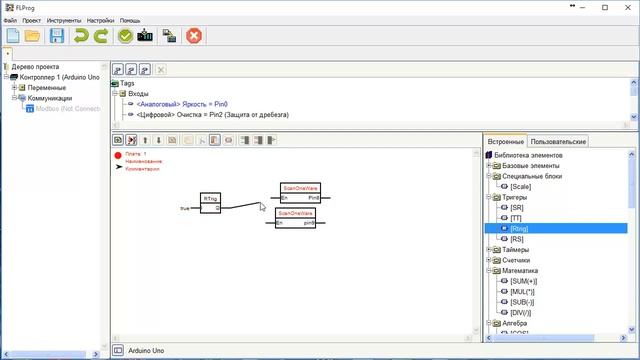Click the tags panel scrollbar down arrow
The height and width of the screenshot is (360, 640).
point(633,117)
